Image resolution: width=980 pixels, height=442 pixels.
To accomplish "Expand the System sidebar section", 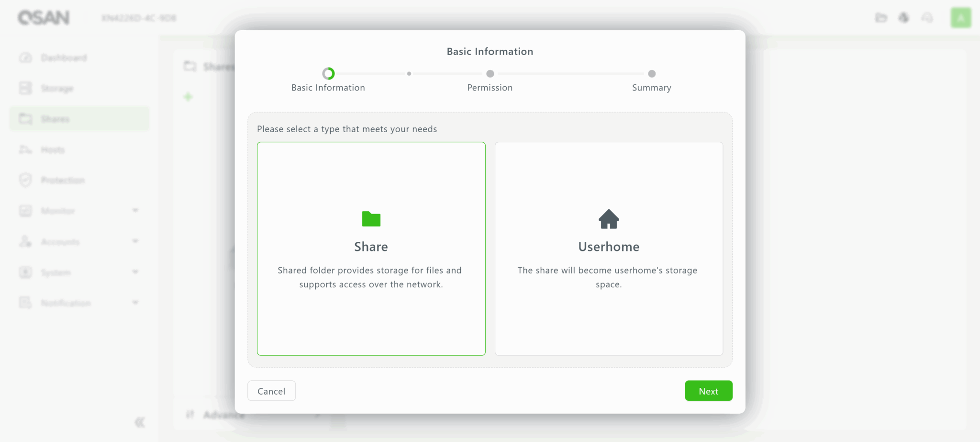I will (x=135, y=272).
